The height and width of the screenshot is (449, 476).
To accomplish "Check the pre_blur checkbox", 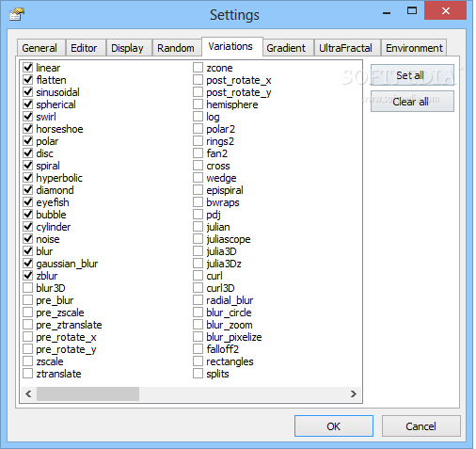I will pyautogui.click(x=28, y=299).
